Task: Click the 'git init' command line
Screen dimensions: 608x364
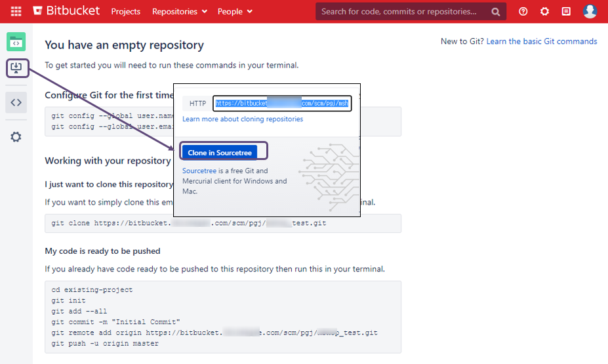Action: pos(69,300)
